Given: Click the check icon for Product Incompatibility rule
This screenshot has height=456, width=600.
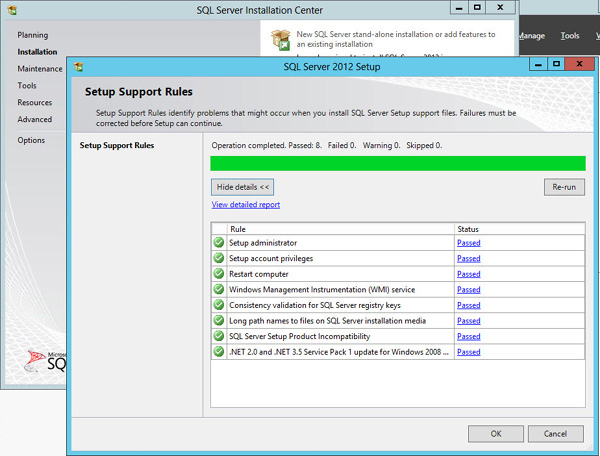Looking at the screenshot, I should pos(219,336).
